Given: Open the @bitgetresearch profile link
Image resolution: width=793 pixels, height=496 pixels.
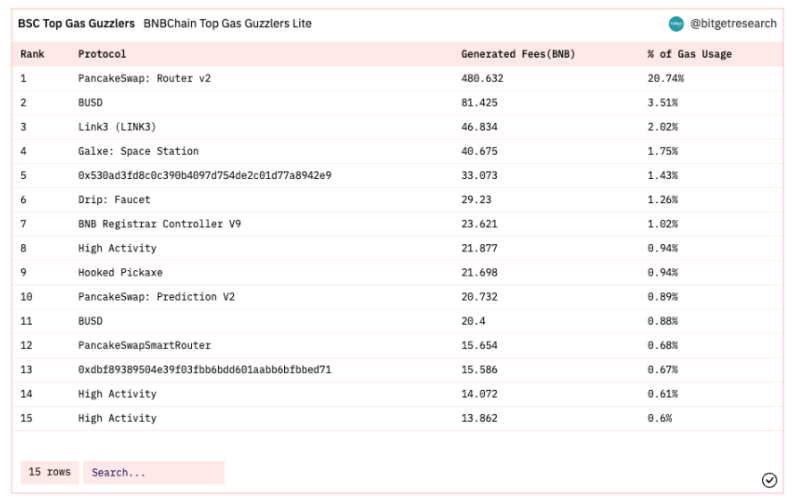Looking at the screenshot, I should click(x=733, y=24).
